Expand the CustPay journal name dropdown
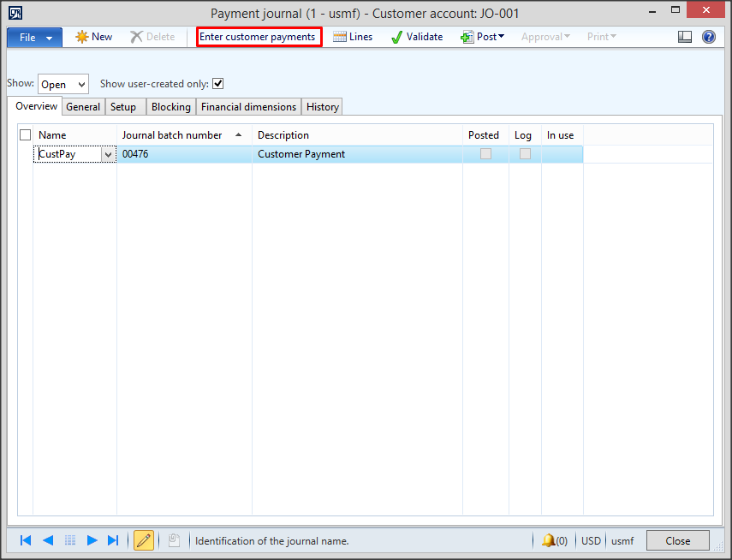The width and height of the screenshot is (732, 560). click(x=109, y=152)
